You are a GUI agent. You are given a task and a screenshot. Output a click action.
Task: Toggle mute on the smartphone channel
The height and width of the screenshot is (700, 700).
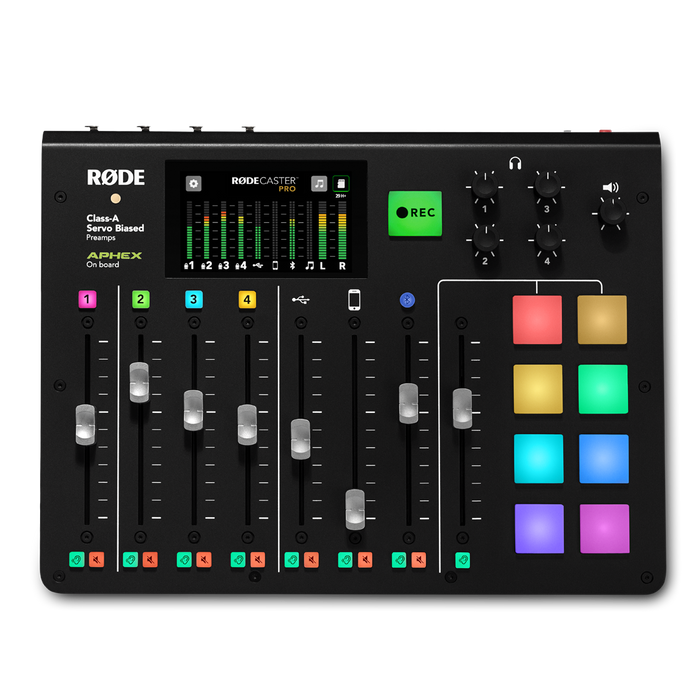(x=365, y=560)
